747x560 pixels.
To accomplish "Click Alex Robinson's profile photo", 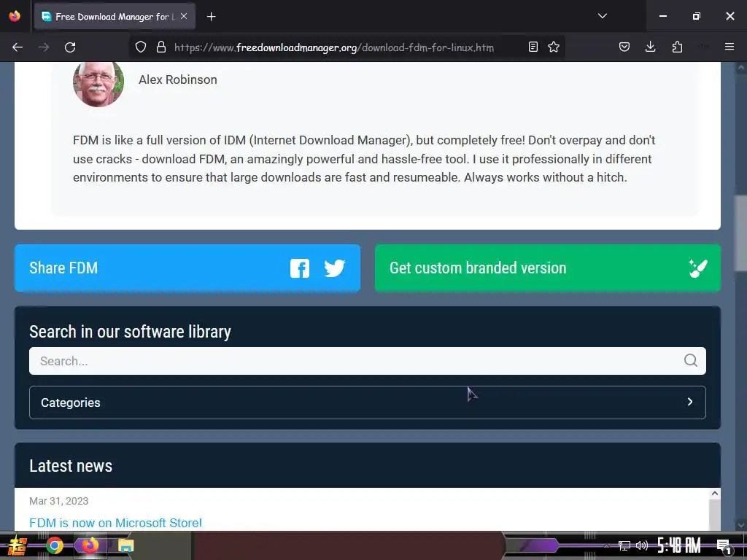I will (x=98, y=83).
